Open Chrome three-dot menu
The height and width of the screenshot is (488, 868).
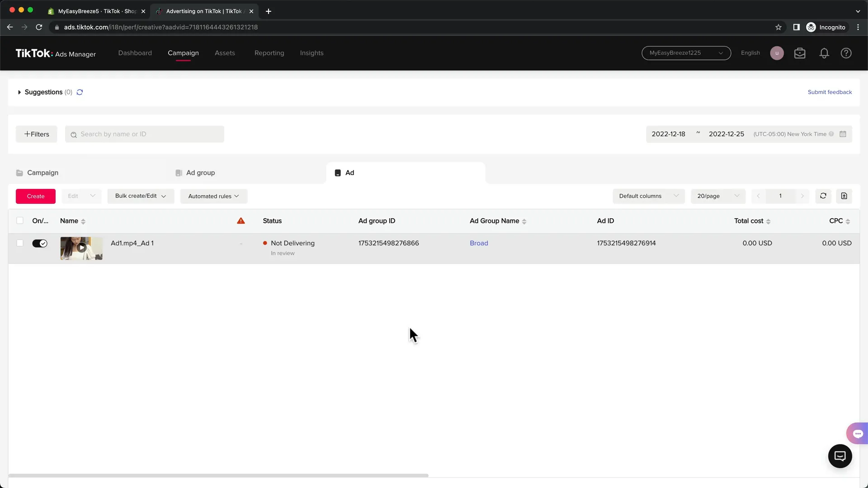[x=858, y=27]
